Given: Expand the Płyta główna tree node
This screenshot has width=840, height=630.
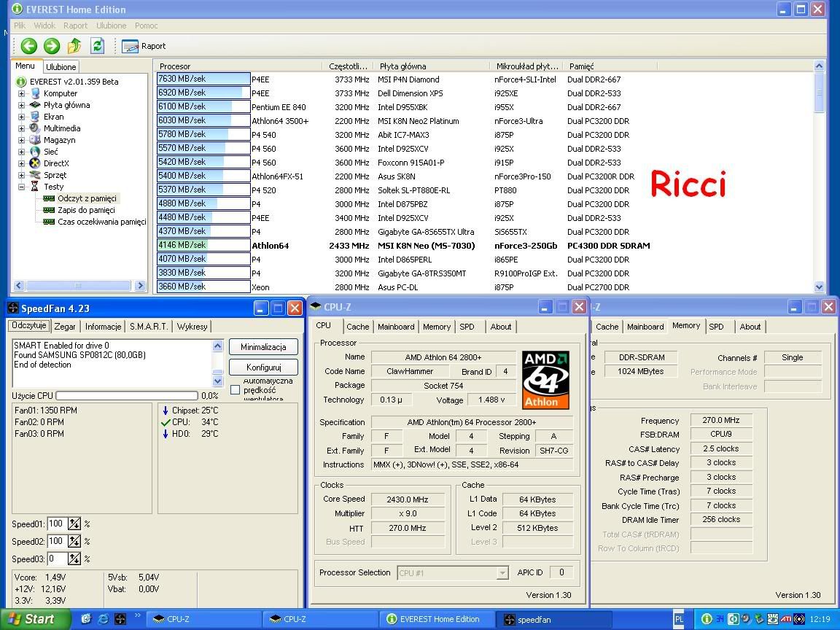Looking at the screenshot, I should click(x=21, y=106).
